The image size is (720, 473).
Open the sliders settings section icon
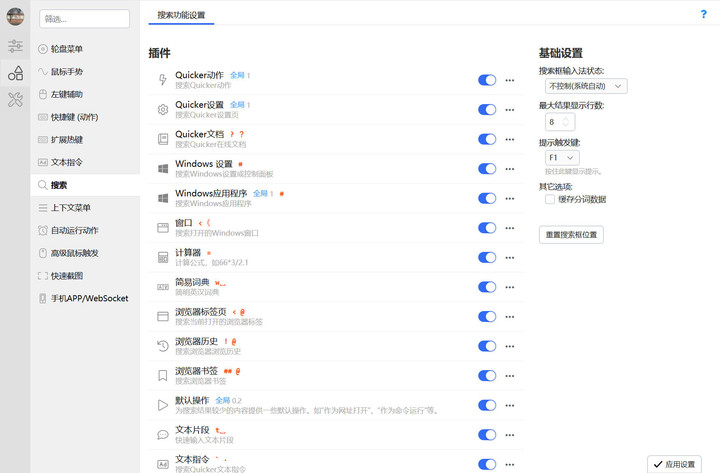[15, 45]
